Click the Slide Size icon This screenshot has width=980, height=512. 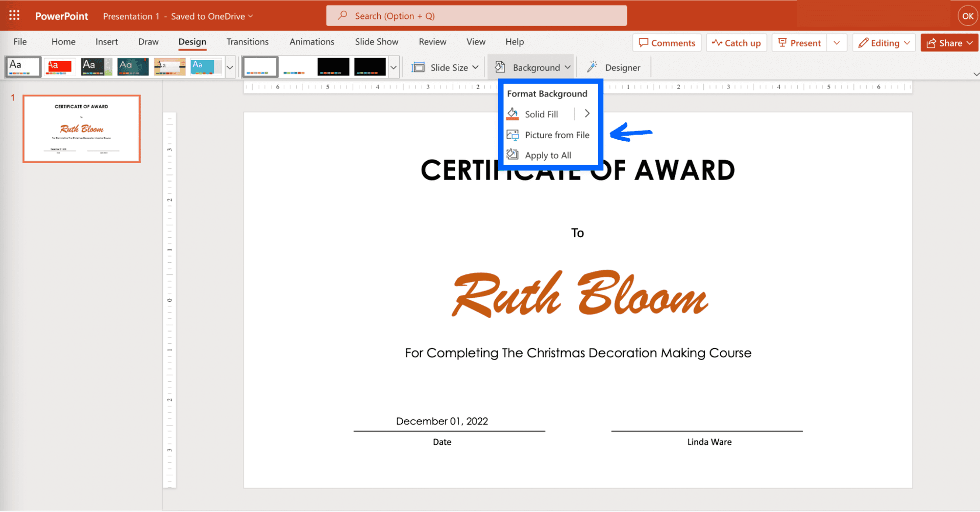tap(418, 67)
